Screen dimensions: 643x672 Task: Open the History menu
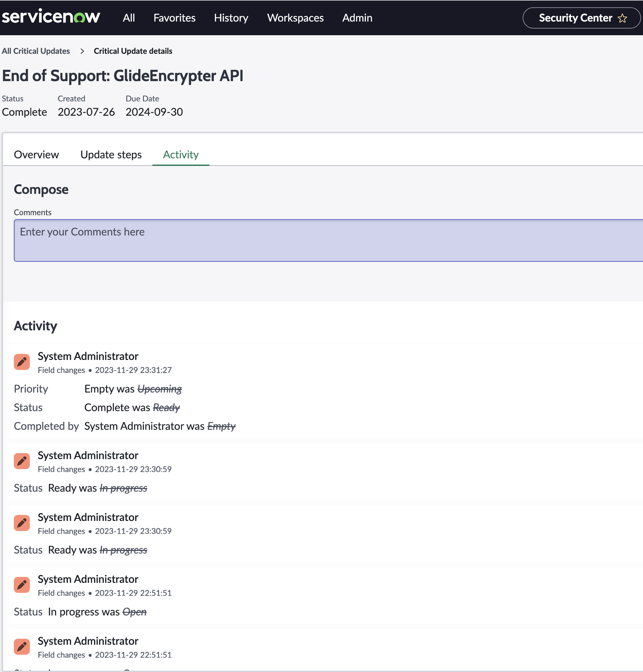point(231,18)
